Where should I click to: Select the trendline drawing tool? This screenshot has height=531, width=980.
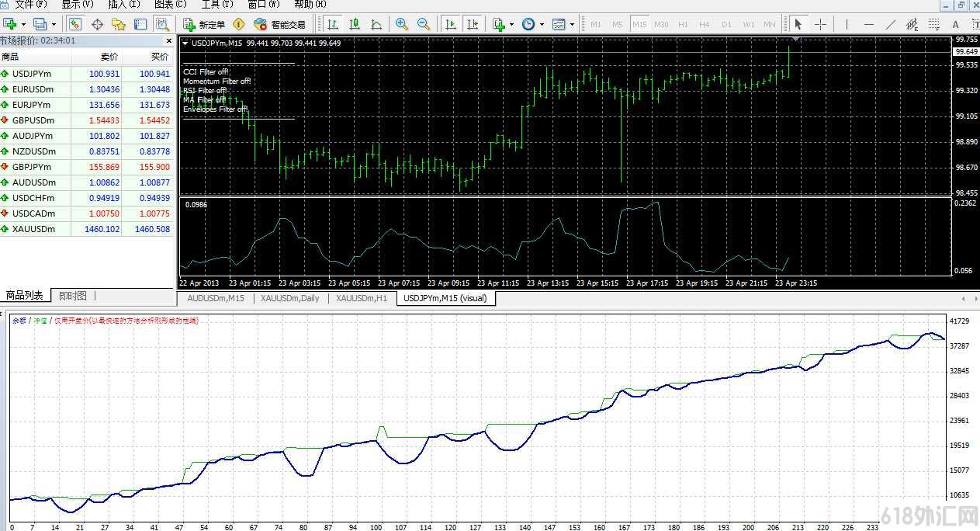click(x=891, y=24)
